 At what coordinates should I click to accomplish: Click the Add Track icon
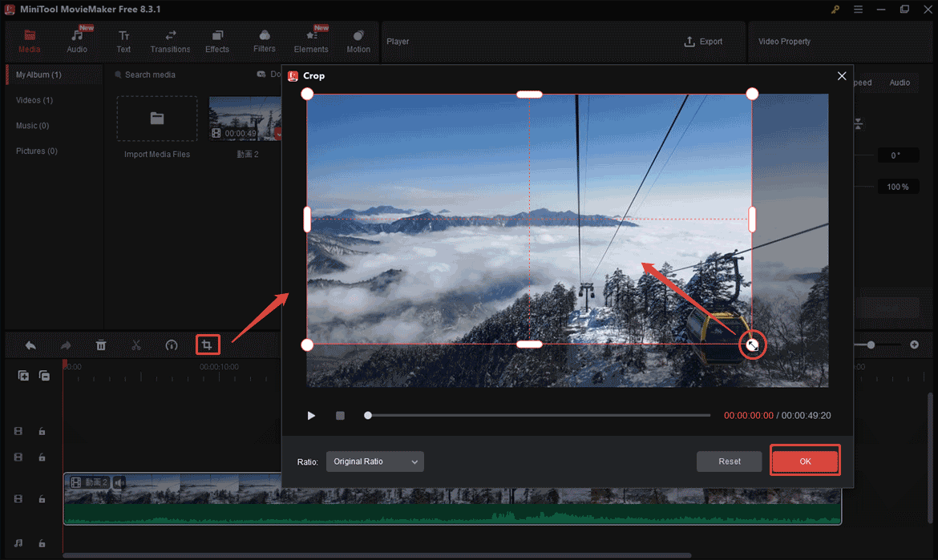pyautogui.click(x=23, y=376)
